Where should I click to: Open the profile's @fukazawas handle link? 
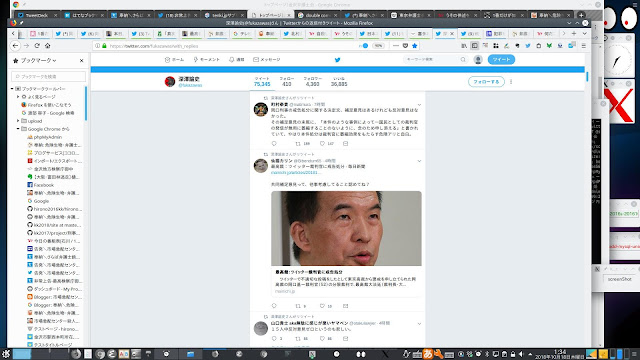coord(190,85)
